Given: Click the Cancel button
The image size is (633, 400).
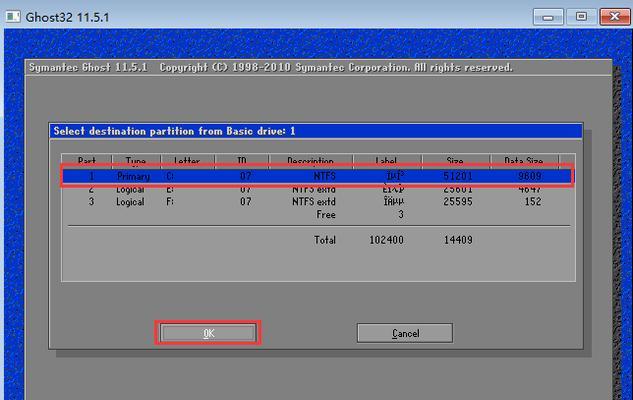Looking at the screenshot, I should tap(405, 333).
